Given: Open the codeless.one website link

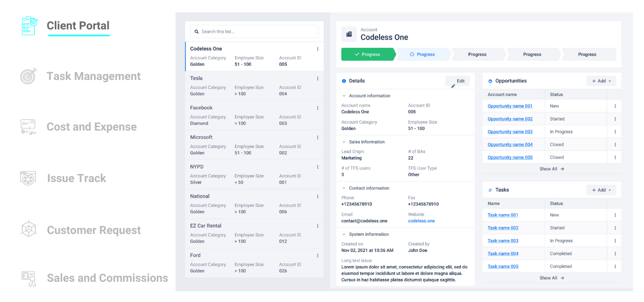Looking at the screenshot, I should 421,221.
